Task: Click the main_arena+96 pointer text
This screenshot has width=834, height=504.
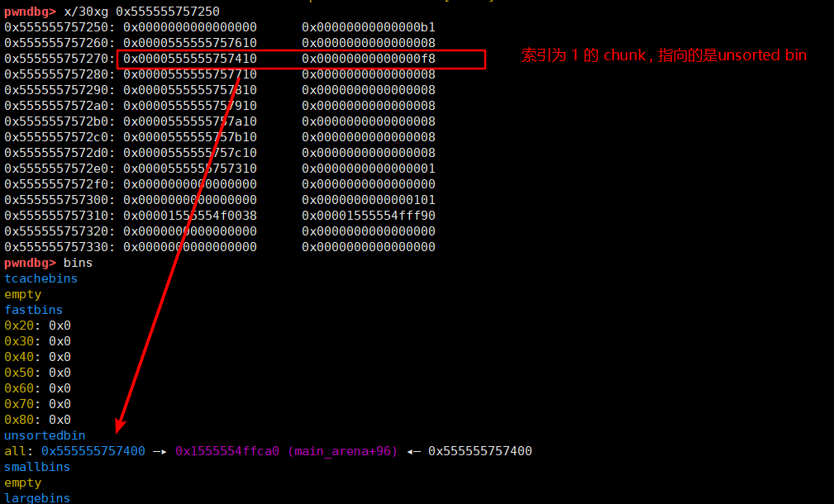Action: pyautogui.click(x=343, y=451)
